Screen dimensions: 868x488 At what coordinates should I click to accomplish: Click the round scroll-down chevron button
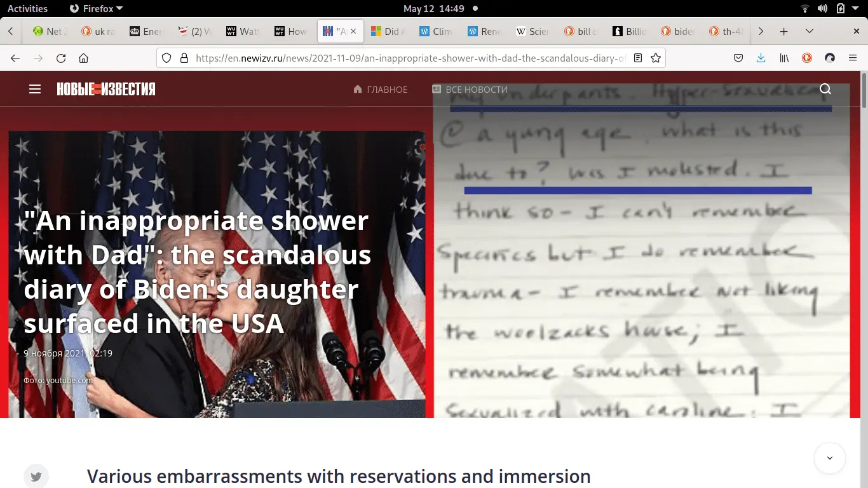(829, 457)
